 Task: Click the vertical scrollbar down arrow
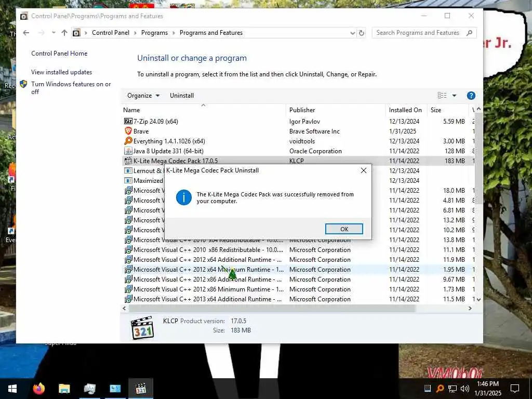coord(478,300)
